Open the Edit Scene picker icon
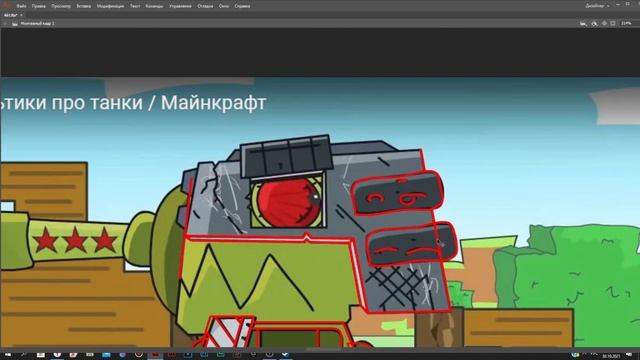The image size is (640, 360). pos(583,24)
